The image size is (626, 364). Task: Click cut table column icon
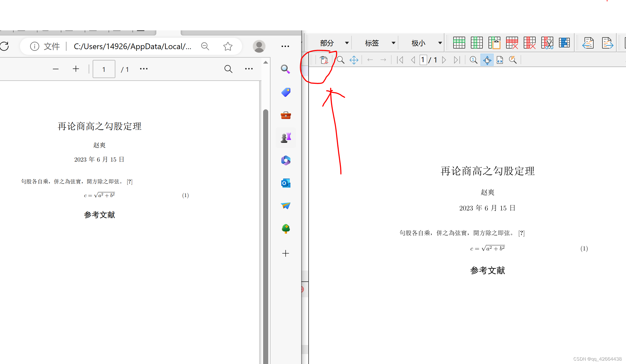tap(547, 43)
